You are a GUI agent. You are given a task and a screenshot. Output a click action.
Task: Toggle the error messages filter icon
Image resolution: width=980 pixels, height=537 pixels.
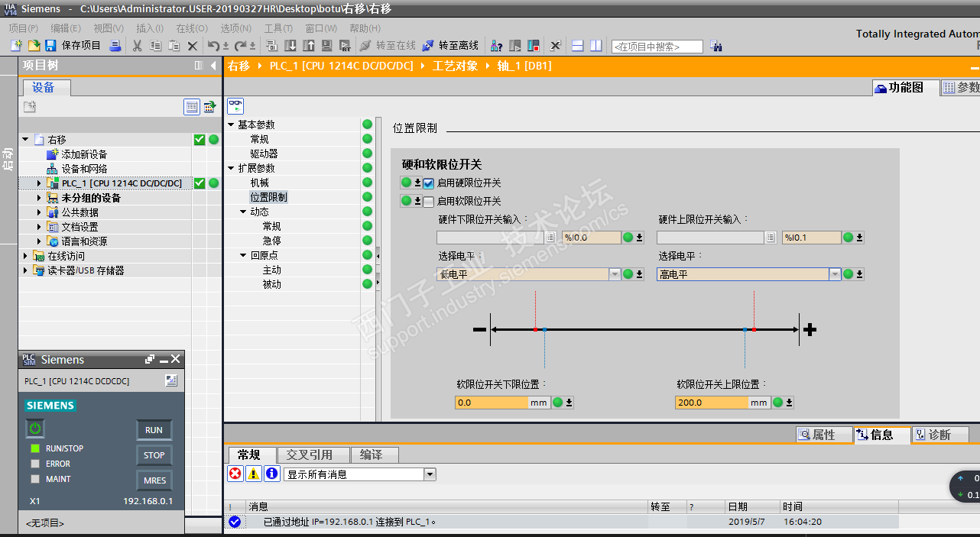coord(235,474)
